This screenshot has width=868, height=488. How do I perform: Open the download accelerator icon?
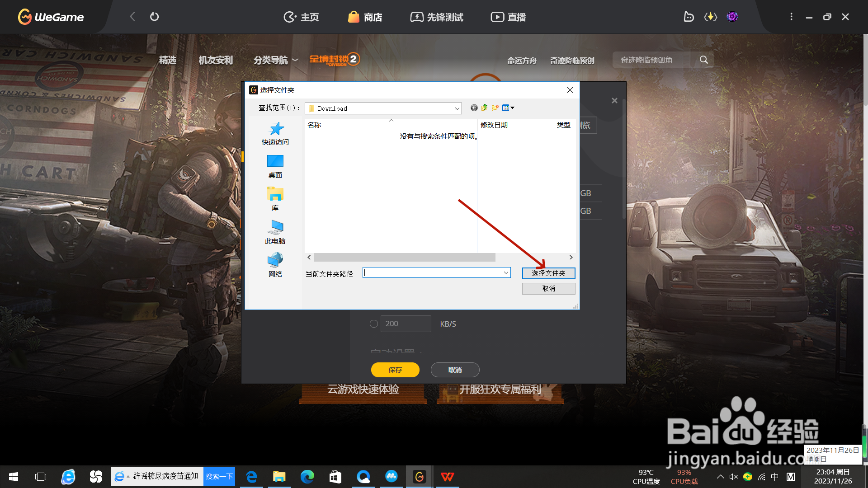[711, 17]
